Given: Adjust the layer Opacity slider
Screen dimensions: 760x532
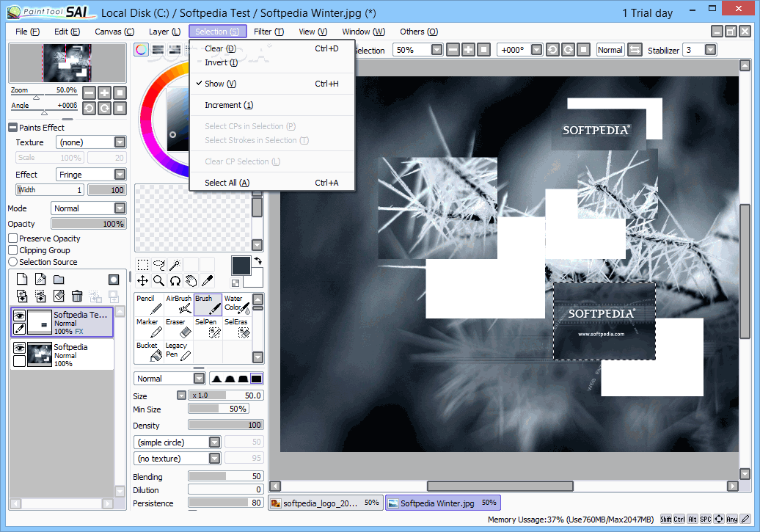Looking at the screenshot, I should click(x=88, y=224).
